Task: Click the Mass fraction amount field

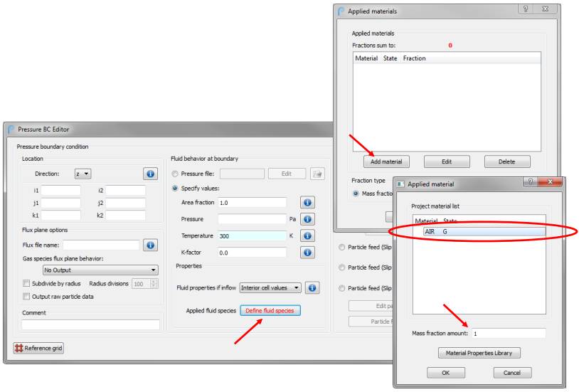Action: 509,333
